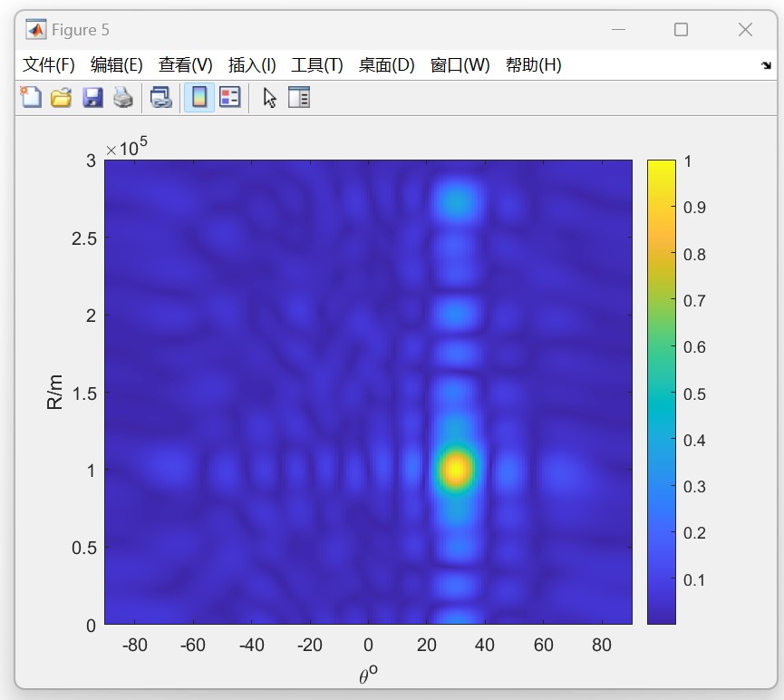Toggle the Insert Colorbar button

199,97
